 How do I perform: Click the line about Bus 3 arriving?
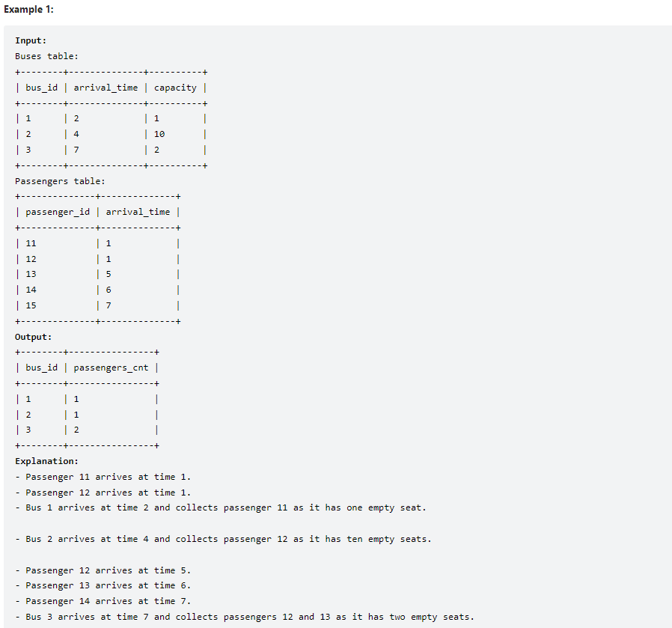(x=245, y=618)
